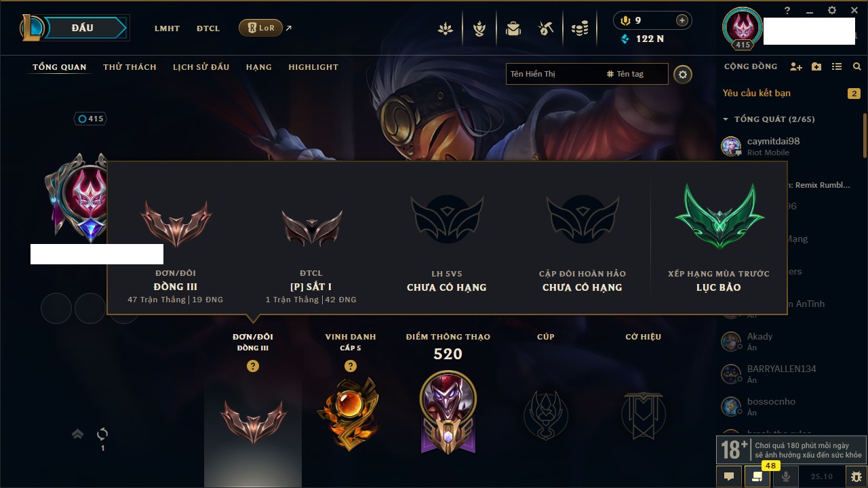Open the Collection icon in top bar
This screenshot has height=488, width=868.
(x=513, y=28)
